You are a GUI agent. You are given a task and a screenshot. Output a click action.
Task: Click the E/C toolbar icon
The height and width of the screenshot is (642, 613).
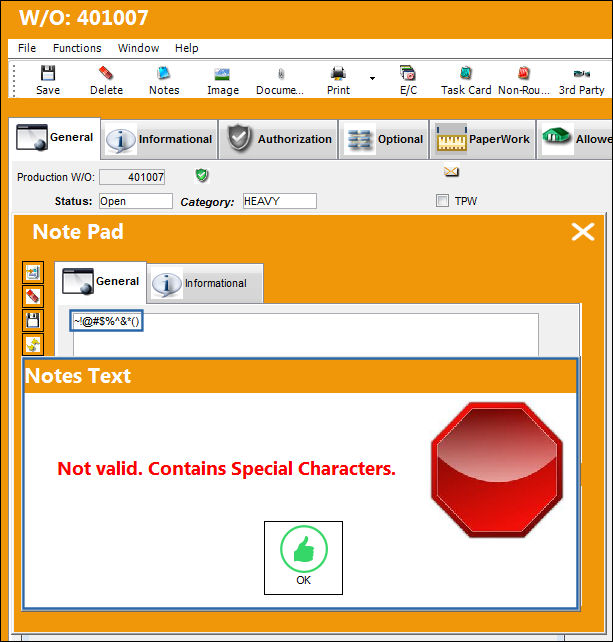pos(408,80)
